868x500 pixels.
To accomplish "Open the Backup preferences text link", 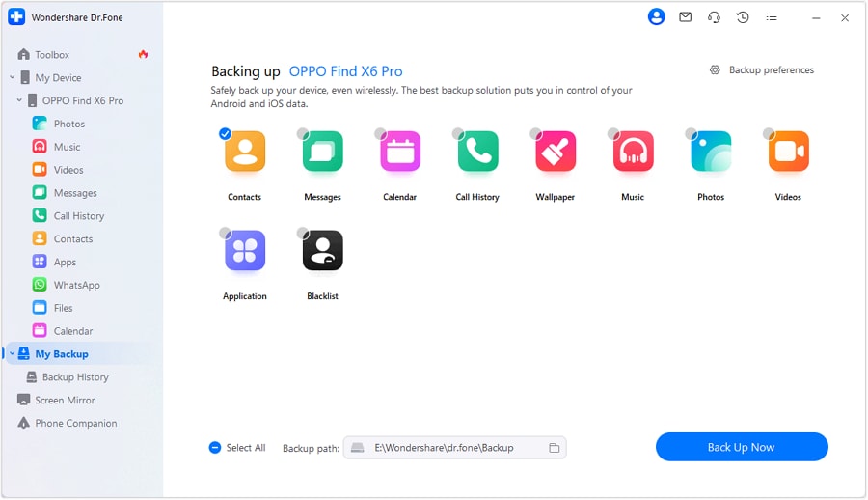I will click(772, 69).
